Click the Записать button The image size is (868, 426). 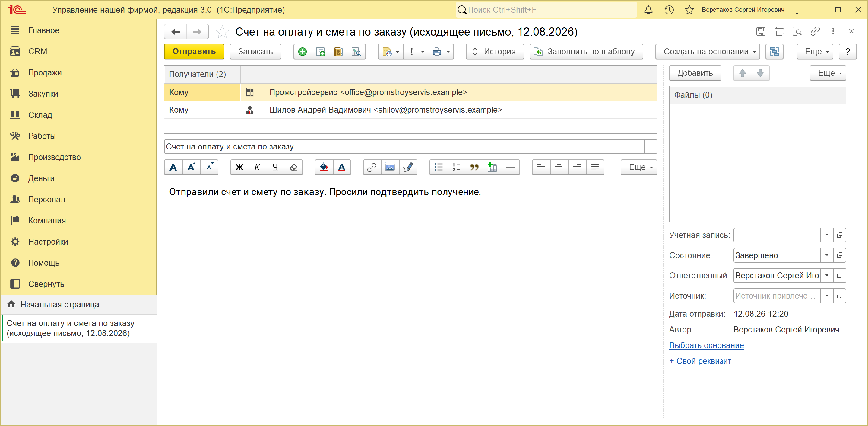[x=255, y=52]
